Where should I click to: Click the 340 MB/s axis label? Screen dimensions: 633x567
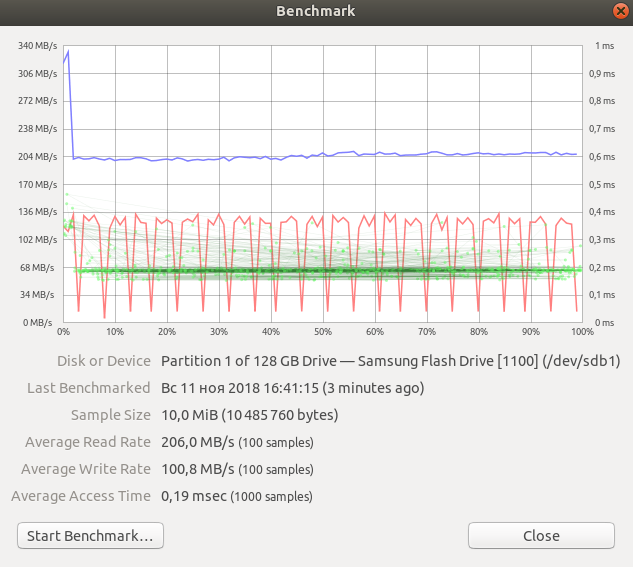[x=38, y=46]
